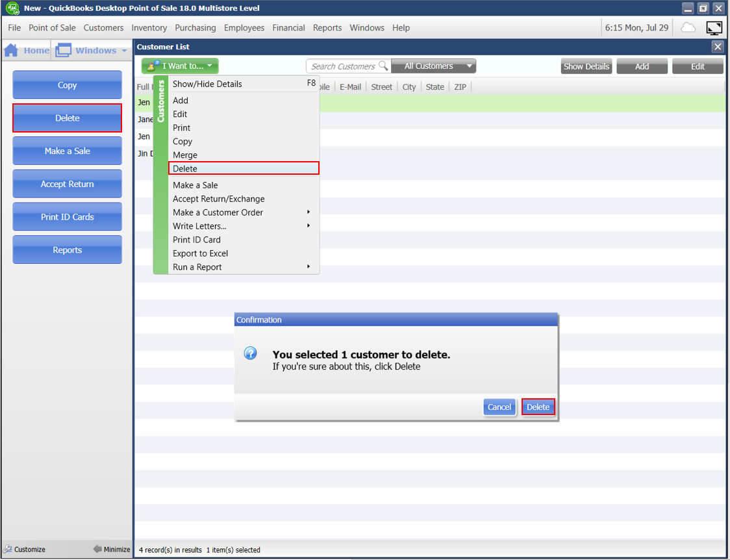Click the Accept Return sidebar button

(67, 184)
